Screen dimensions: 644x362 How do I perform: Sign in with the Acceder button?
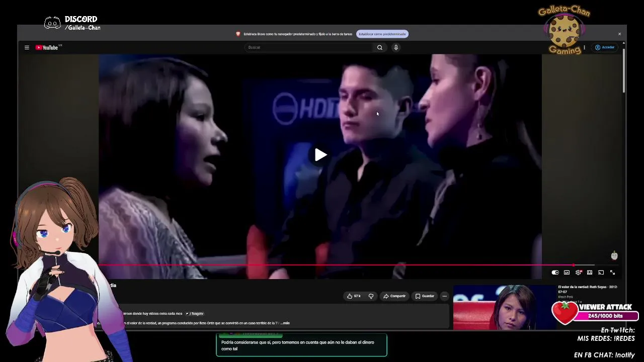coord(605,47)
